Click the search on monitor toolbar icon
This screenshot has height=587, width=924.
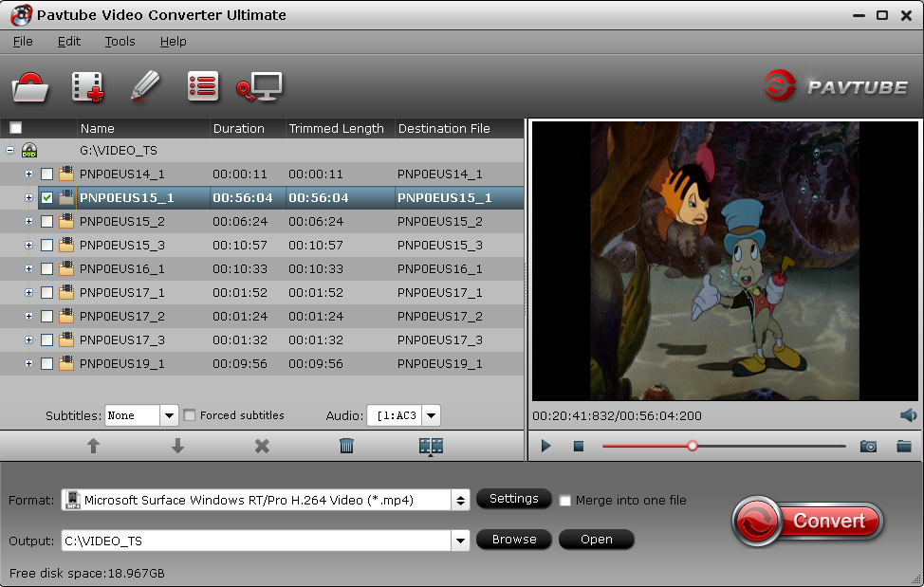[x=259, y=86]
